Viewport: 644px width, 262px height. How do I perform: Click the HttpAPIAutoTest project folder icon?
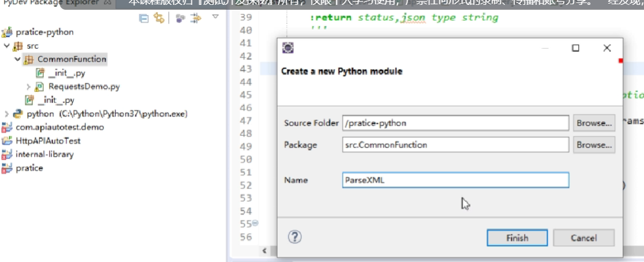[x=7, y=141]
